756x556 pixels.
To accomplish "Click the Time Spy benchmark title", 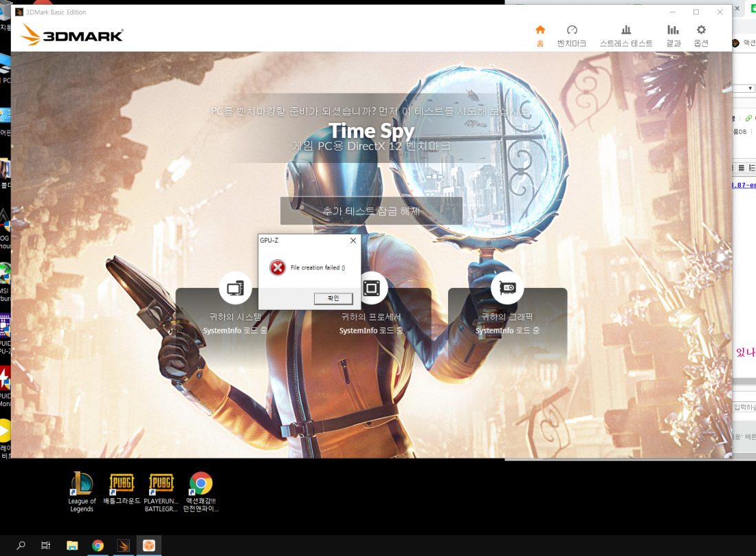I will point(371,131).
